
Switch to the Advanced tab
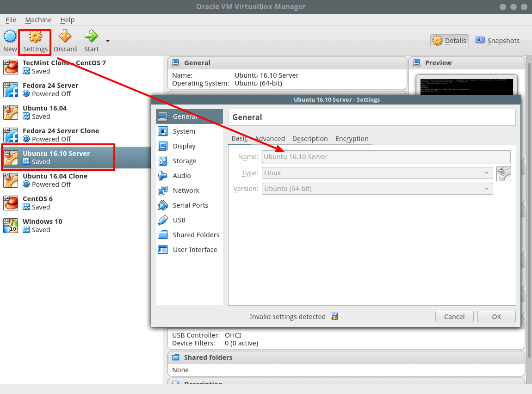click(x=270, y=138)
